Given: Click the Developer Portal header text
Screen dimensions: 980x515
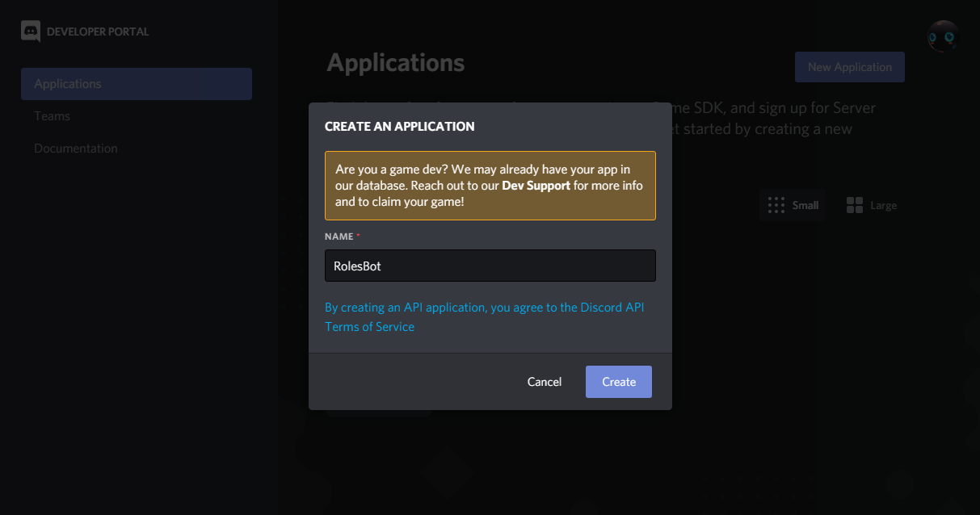Looking at the screenshot, I should 98,31.
